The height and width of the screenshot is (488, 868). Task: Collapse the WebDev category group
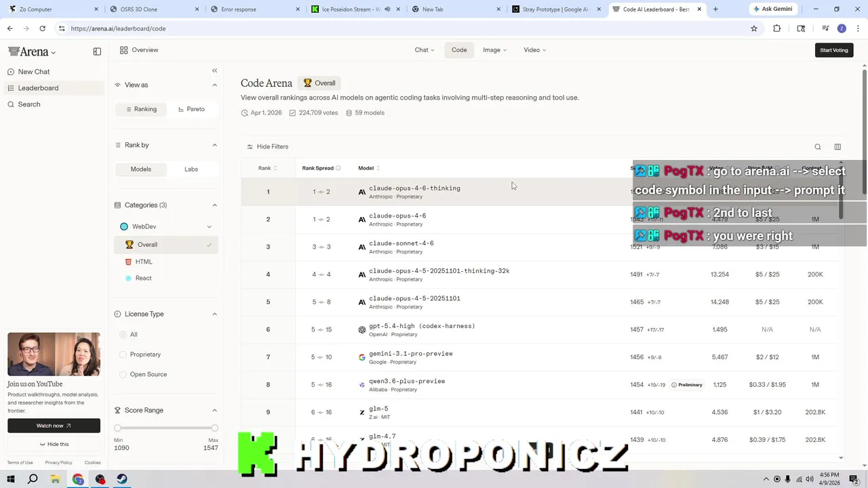209,227
